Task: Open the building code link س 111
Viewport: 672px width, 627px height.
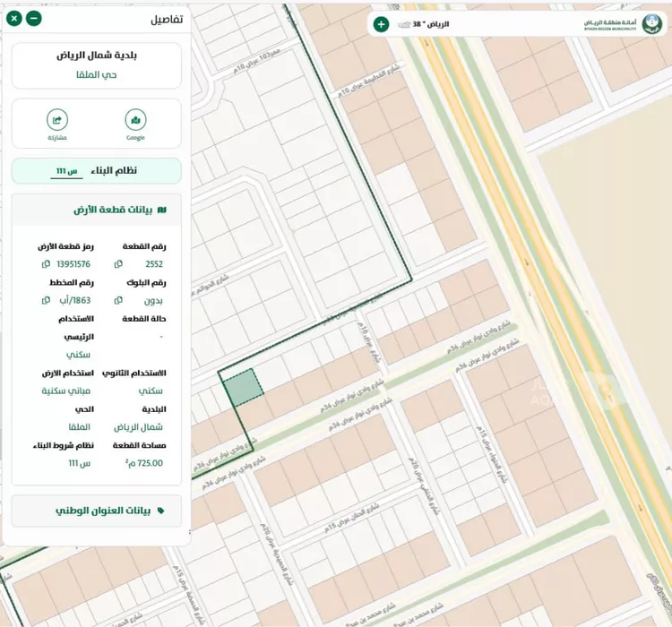Action: coord(67,171)
